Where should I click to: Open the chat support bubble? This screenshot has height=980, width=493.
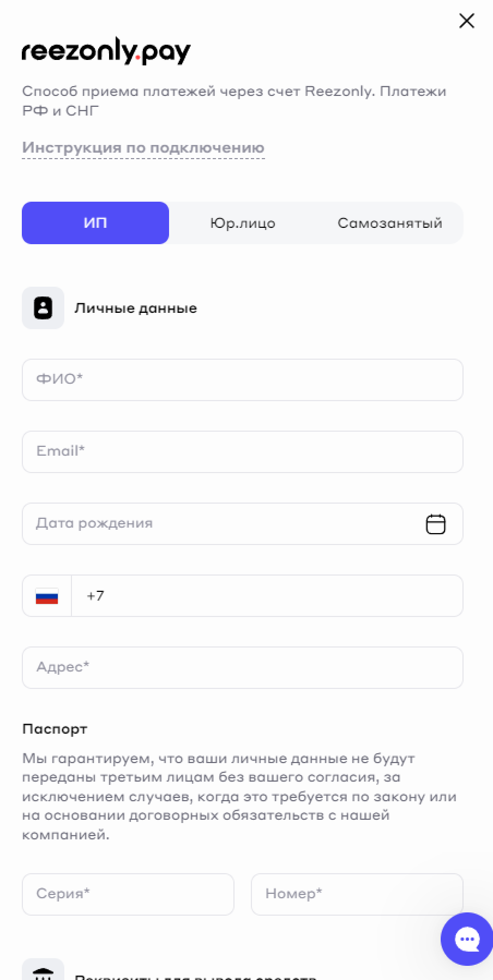click(x=466, y=939)
